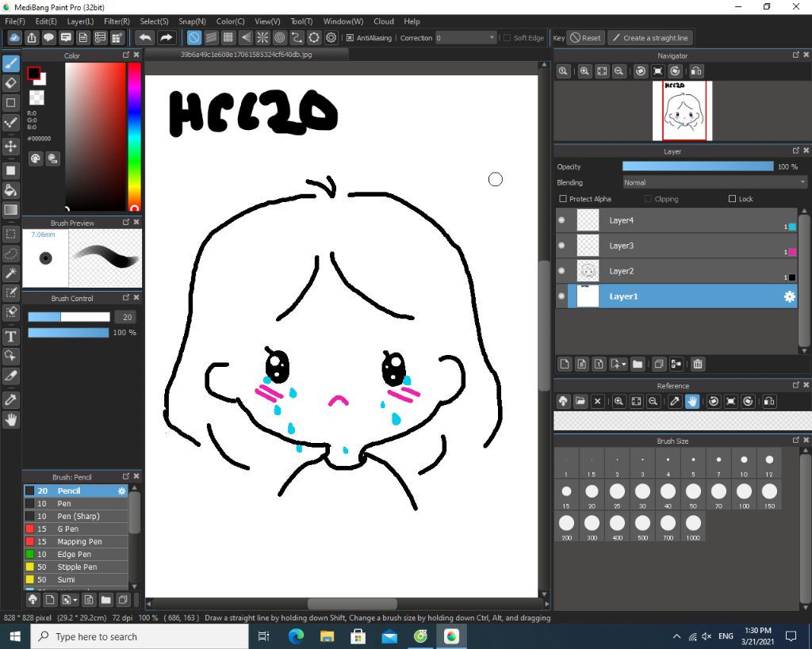812x649 pixels.
Task: Open the Mail app from taskbar
Action: (x=389, y=636)
